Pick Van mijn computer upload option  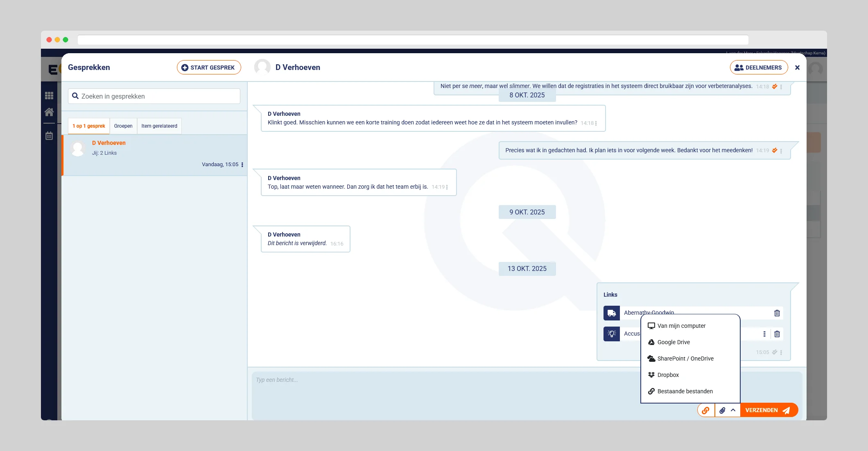681,326
